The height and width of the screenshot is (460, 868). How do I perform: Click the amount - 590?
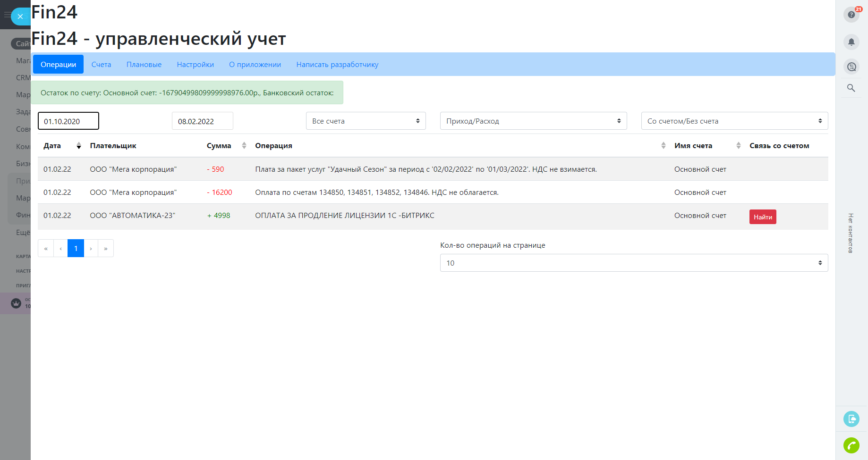click(x=215, y=169)
